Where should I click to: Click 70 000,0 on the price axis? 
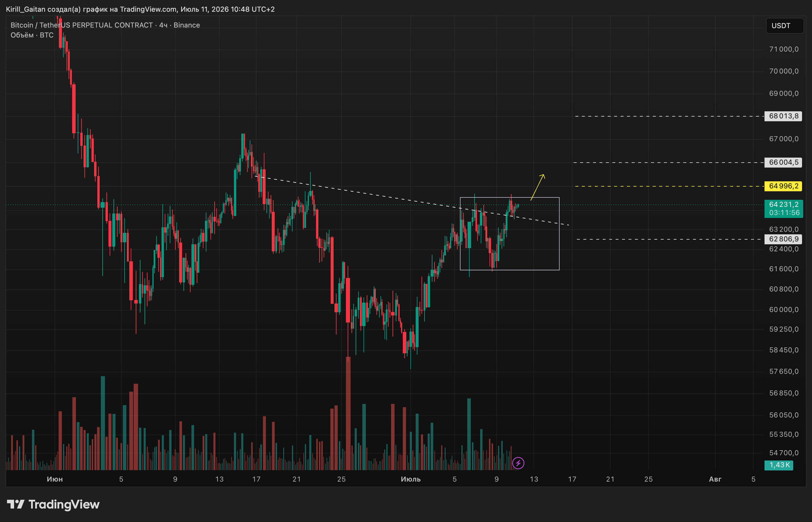pyautogui.click(x=784, y=71)
